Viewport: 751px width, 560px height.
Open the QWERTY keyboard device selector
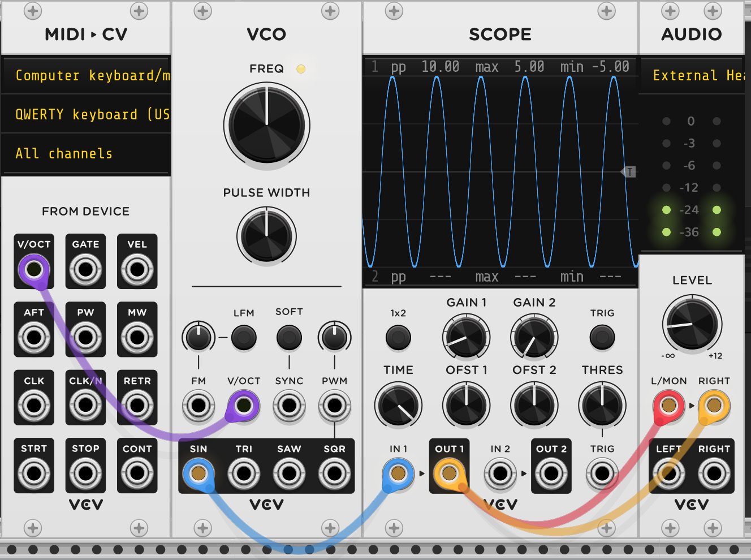[x=87, y=114]
